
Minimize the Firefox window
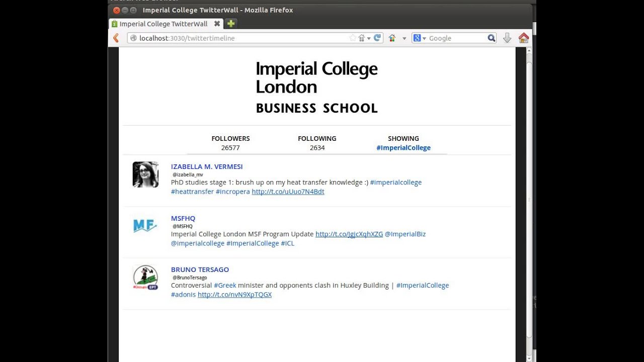(125, 10)
